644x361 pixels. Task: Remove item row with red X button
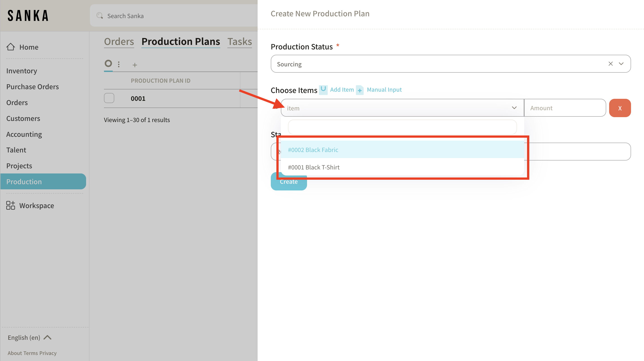[620, 108]
